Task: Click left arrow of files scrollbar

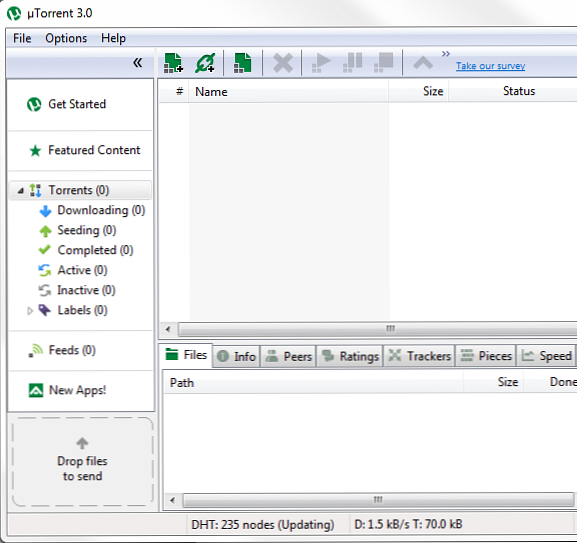Action: click(x=172, y=500)
